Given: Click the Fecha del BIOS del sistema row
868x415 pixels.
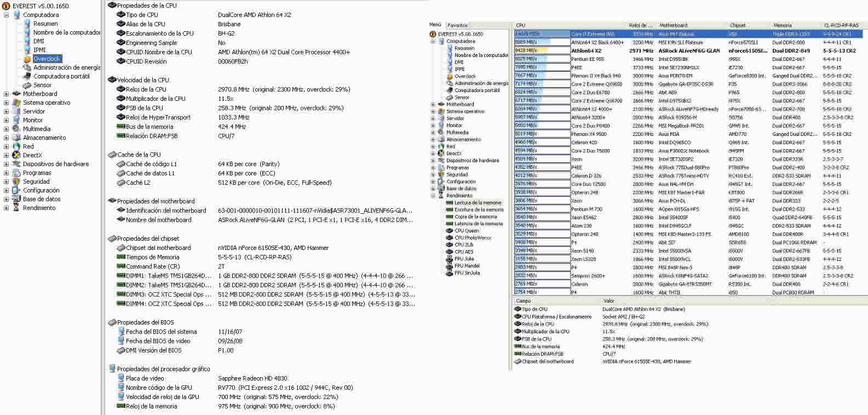Looking at the screenshot, I should point(266,332).
